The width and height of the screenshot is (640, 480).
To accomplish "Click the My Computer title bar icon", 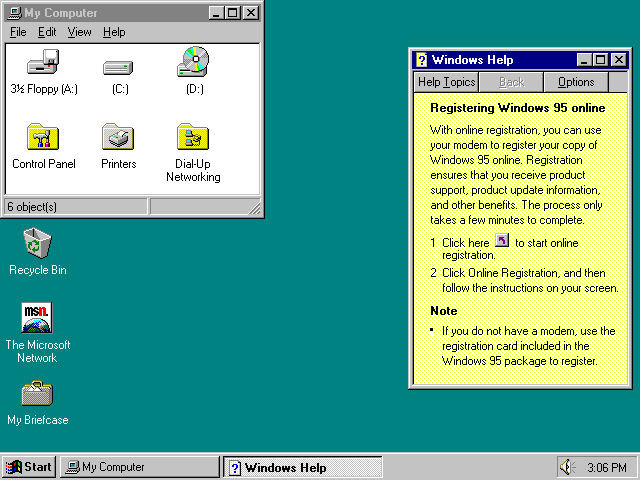I will tap(15, 13).
